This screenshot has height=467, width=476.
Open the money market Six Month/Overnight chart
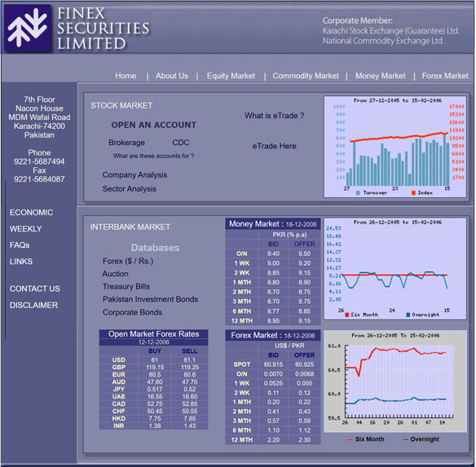point(395,268)
